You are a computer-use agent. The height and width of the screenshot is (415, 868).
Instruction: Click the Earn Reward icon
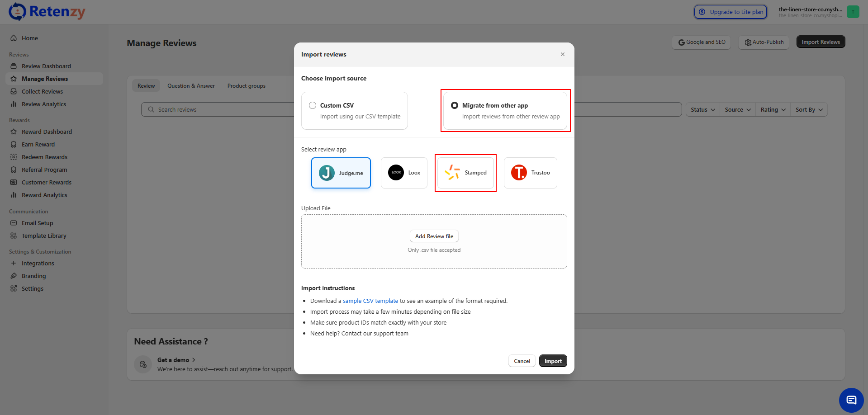pyautogui.click(x=14, y=144)
